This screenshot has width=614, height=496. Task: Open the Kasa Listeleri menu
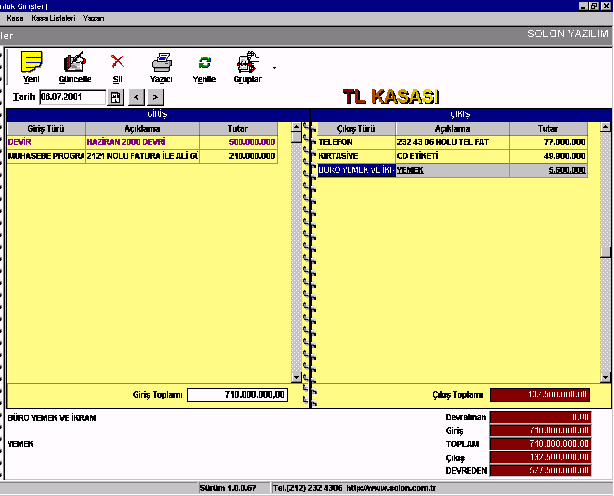pyautogui.click(x=53, y=18)
